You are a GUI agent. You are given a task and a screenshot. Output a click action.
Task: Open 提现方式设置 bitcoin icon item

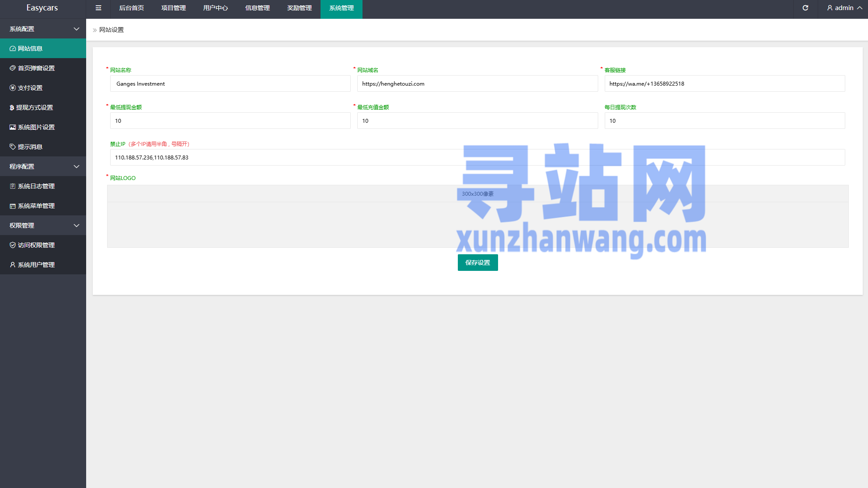pyautogui.click(x=34, y=107)
